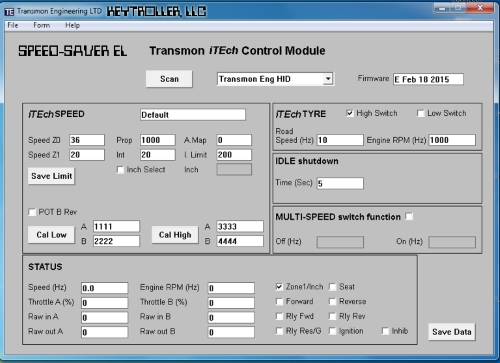Image resolution: width=500 pixels, height=363 pixels.
Task: Enable the POT B Rev checkbox
Action: 32,212
